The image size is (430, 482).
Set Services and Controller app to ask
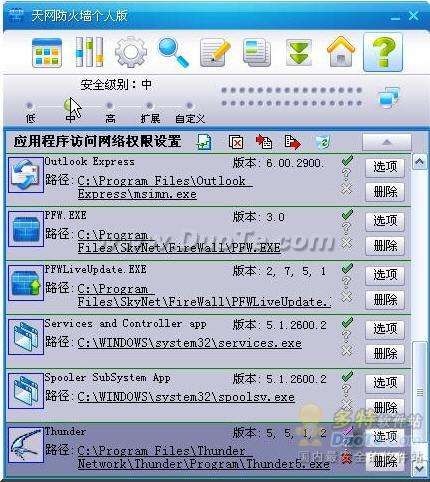tap(346, 336)
